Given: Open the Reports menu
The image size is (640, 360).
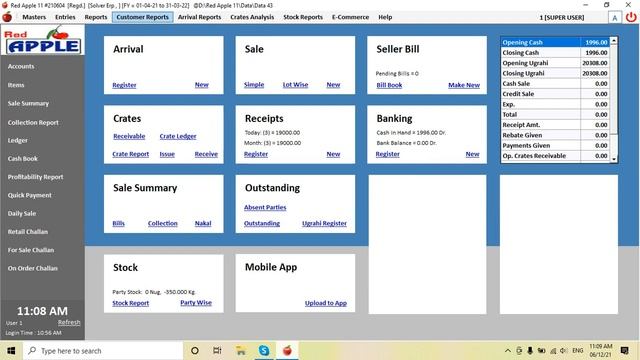Looking at the screenshot, I should (96, 17).
